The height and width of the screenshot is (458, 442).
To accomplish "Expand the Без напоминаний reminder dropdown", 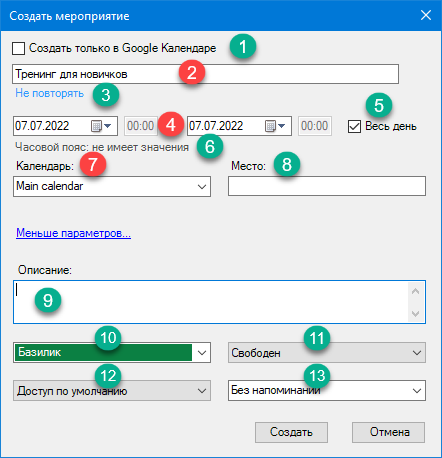I will 327,390.
